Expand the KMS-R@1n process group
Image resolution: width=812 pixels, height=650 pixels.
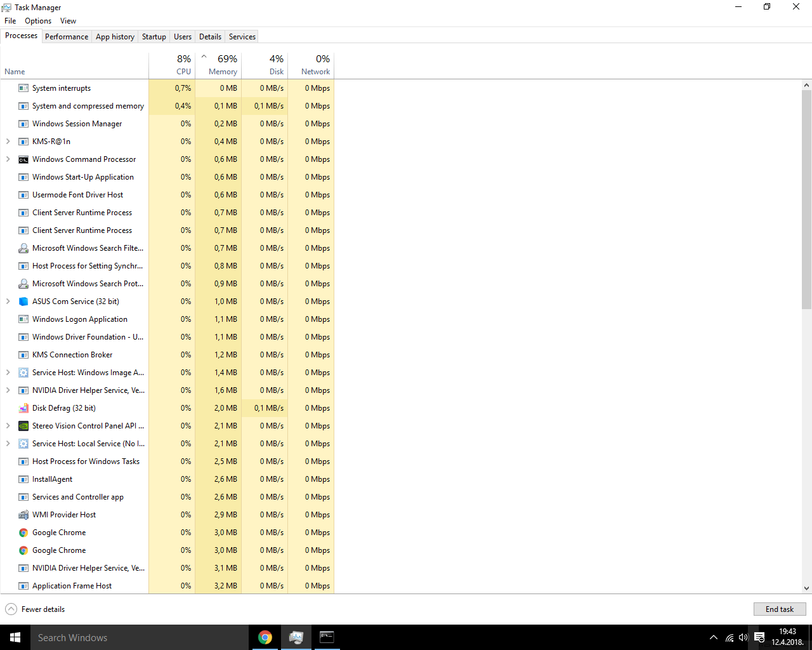(x=8, y=142)
